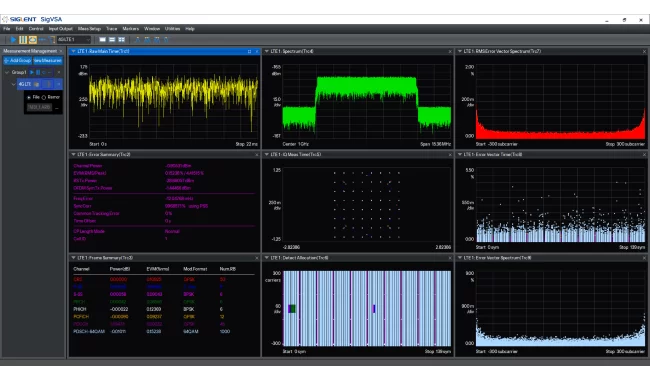The height and width of the screenshot is (380, 650).
Task: Click the orange restart icon in the toolbar
Action: coord(33,40)
